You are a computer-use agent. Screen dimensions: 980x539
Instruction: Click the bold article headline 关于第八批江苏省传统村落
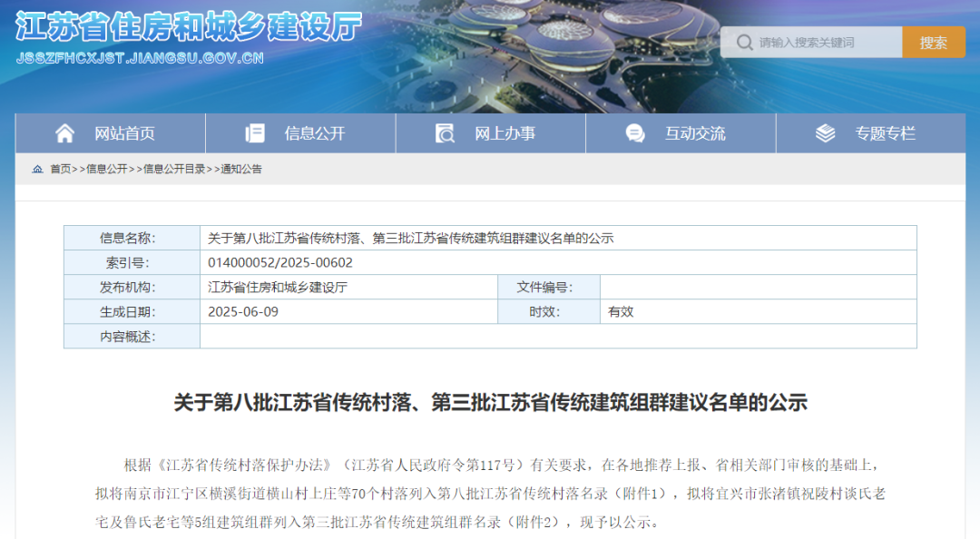click(x=491, y=403)
